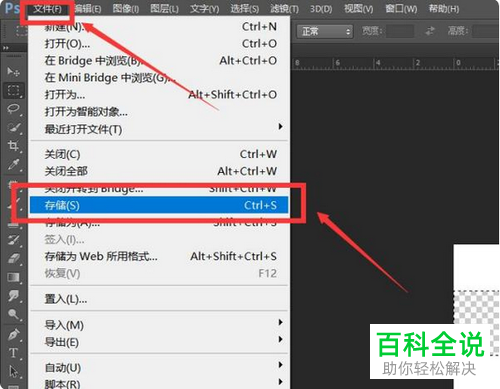Select the Gradient tool

[14, 277]
